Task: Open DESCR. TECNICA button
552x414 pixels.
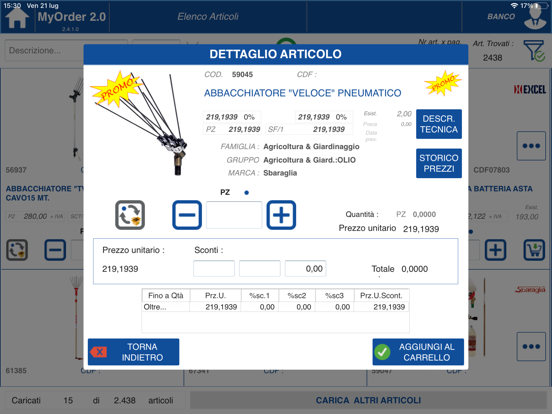Action: 439,124
